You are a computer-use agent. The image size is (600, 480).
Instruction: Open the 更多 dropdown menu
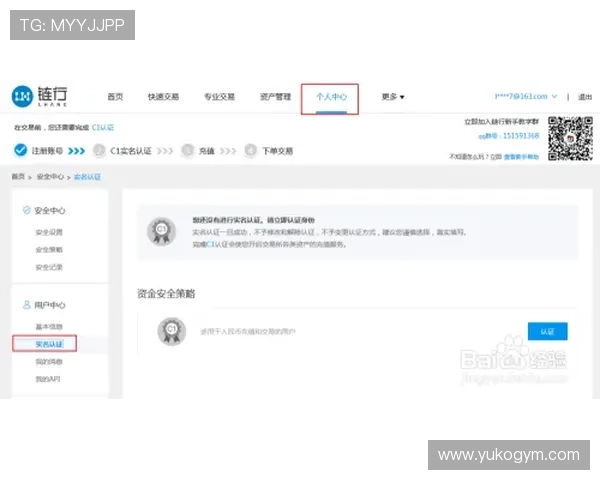[393, 97]
